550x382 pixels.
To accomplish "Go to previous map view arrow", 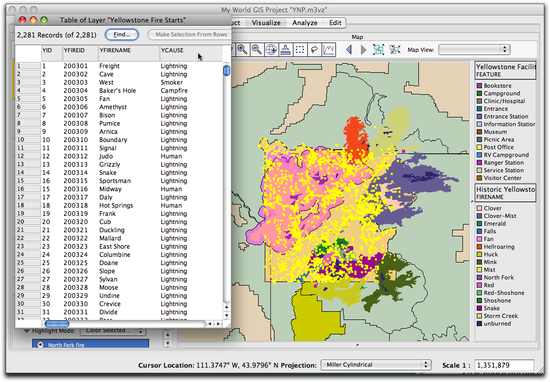I will click(x=349, y=49).
